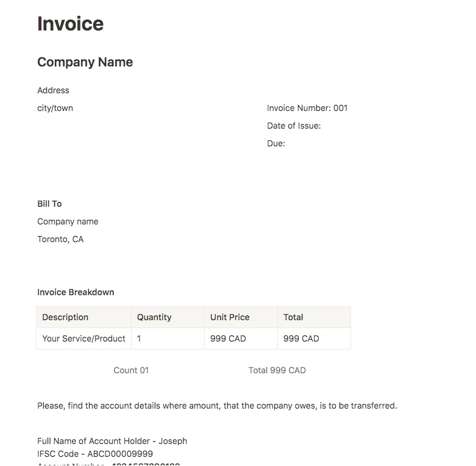Viewport: 476px width, 466px height.
Task: Click the Address line
Action: tap(53, 90)
